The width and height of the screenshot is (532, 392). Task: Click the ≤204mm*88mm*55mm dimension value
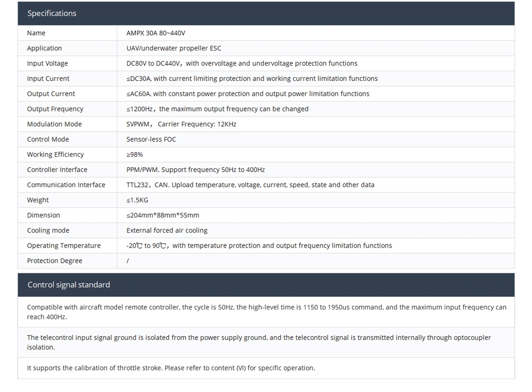(x=163, y=215)
